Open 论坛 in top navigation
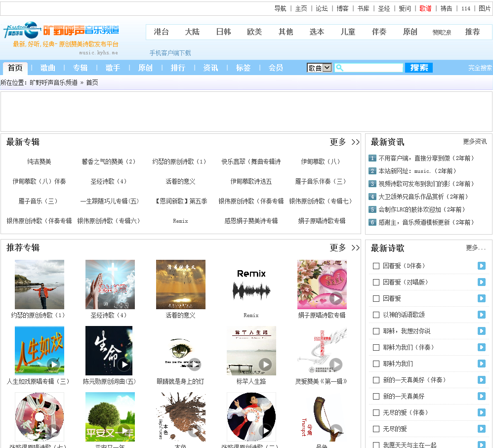Viewport: 493px width, 448px height. tap(322, 8)
